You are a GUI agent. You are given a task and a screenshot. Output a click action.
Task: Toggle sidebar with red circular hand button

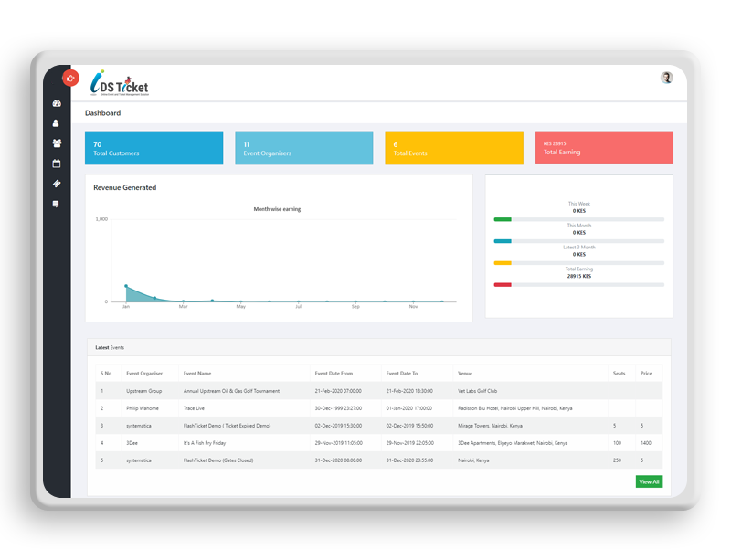click(x=69, y=78)
